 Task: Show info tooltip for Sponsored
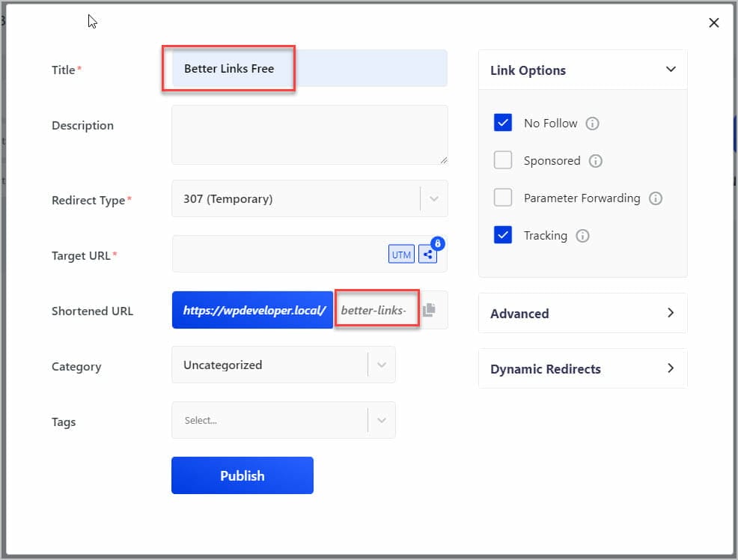coord(595,161)
